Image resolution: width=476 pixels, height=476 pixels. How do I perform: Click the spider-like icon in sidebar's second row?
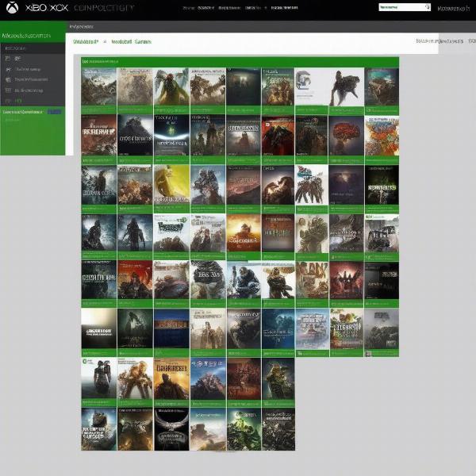click(8, 70)
